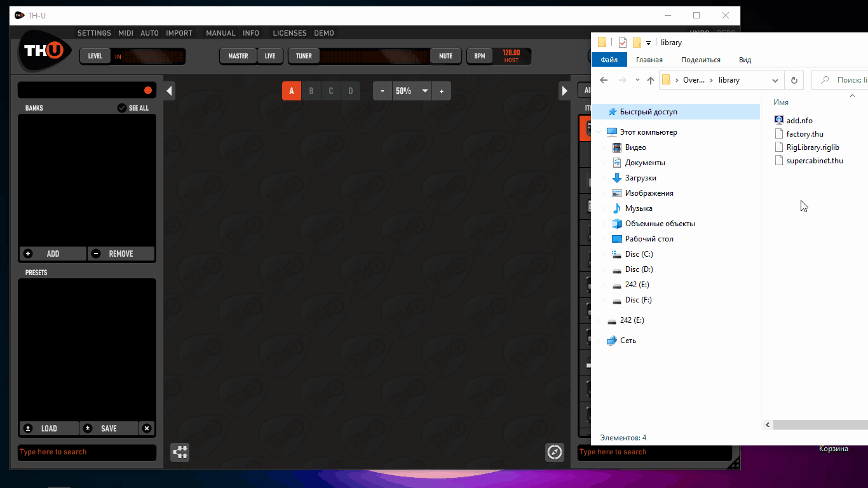Go up one folder level in Explorer
Viewport: 868px width, 488px height.
650,80
